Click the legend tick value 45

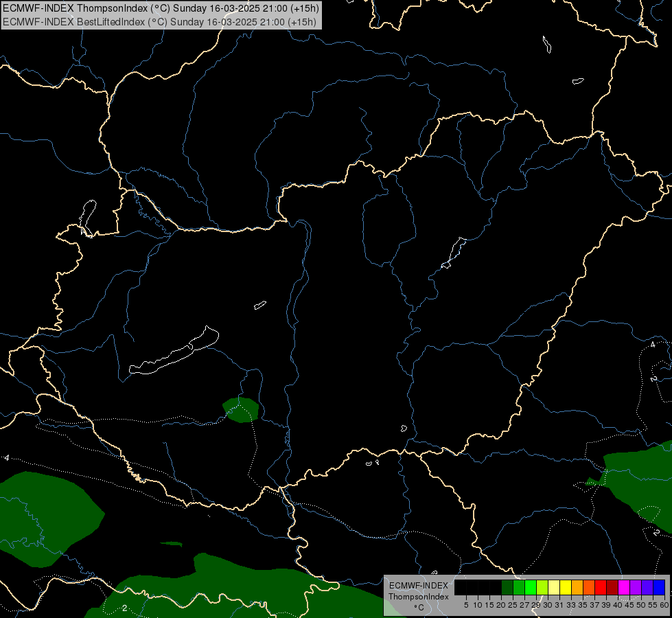tap(629, 605)
